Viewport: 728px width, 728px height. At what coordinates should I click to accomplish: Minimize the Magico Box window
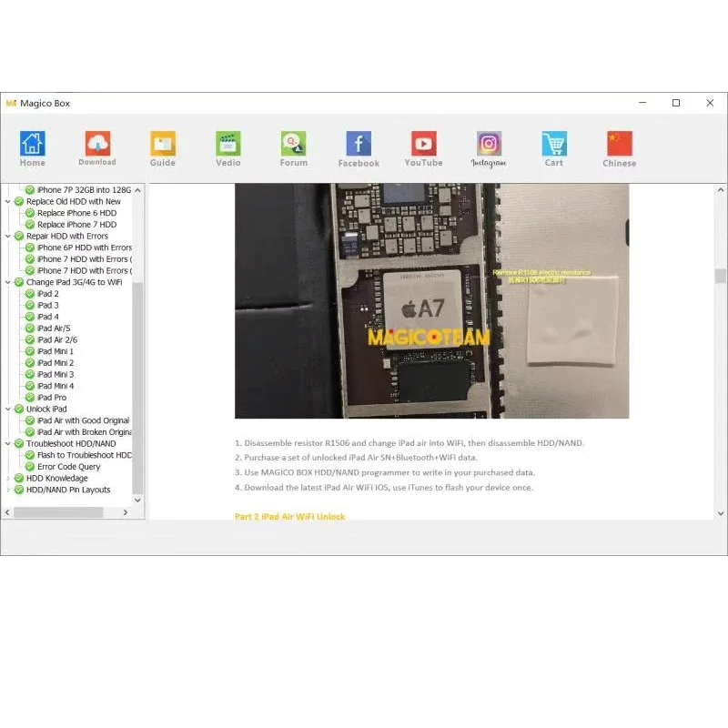click(x=642, y=103)
